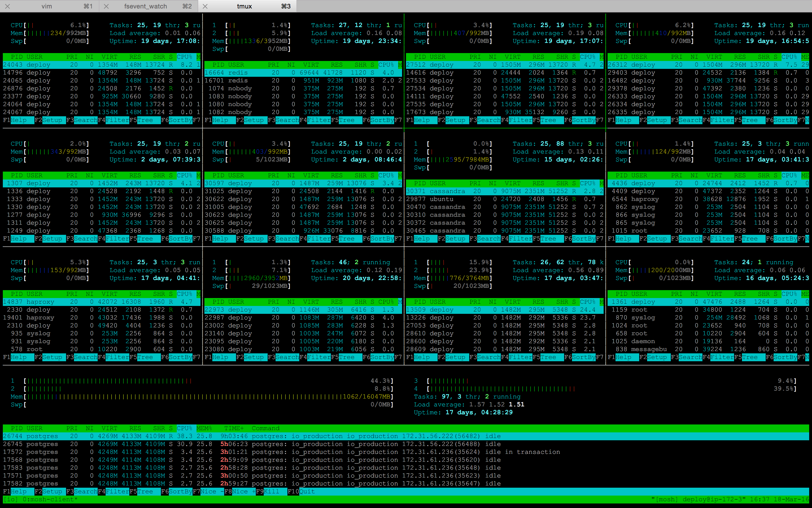The image size is (812, 508).
Task: Select root process row PID 578
Action: point(102,349)
